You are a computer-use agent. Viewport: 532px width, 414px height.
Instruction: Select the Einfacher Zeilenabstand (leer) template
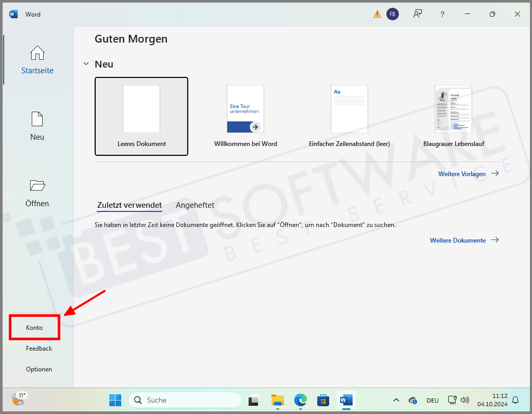pos(349,116)
